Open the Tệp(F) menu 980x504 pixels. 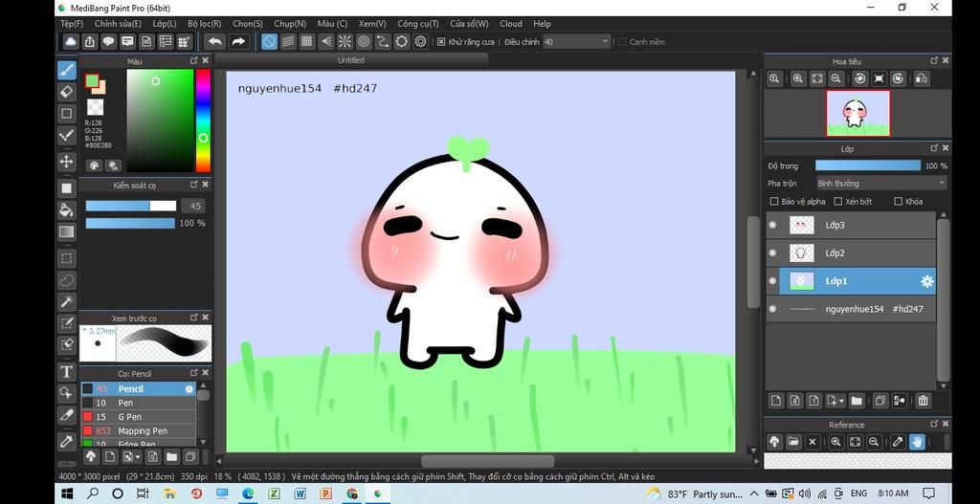click(x=71, y=24)
